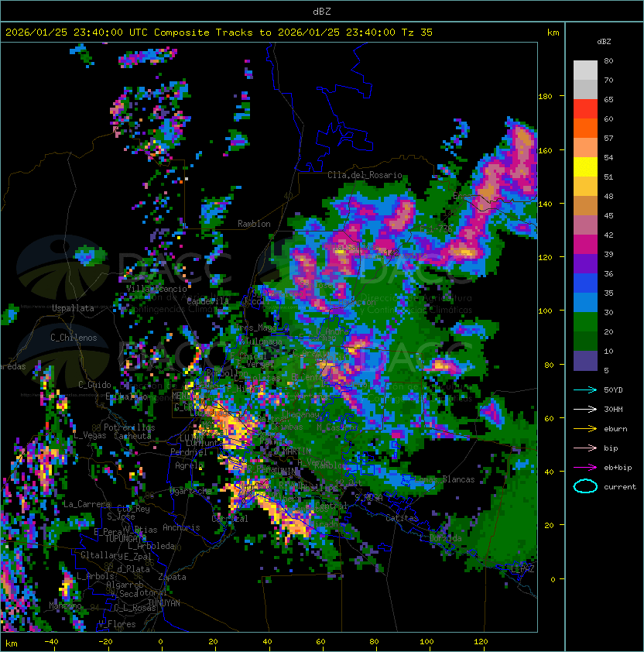Click the cyan 50YD track arrow legend icon
Viewport: 644px width, 652px height.
point(585,390)
